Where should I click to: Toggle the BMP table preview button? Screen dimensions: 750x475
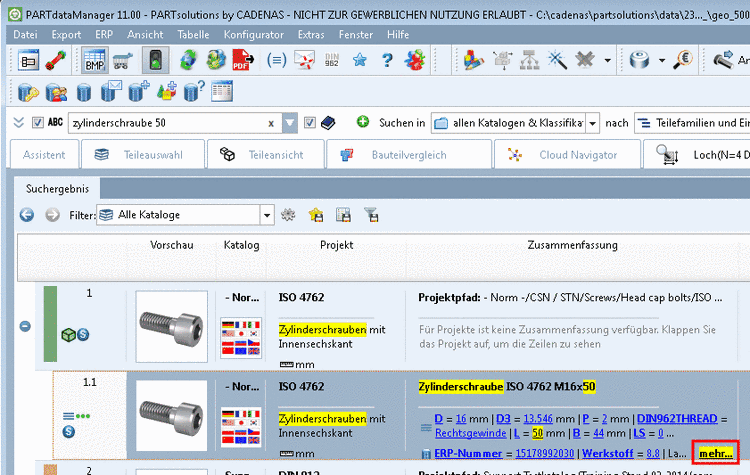coord(95,61)
